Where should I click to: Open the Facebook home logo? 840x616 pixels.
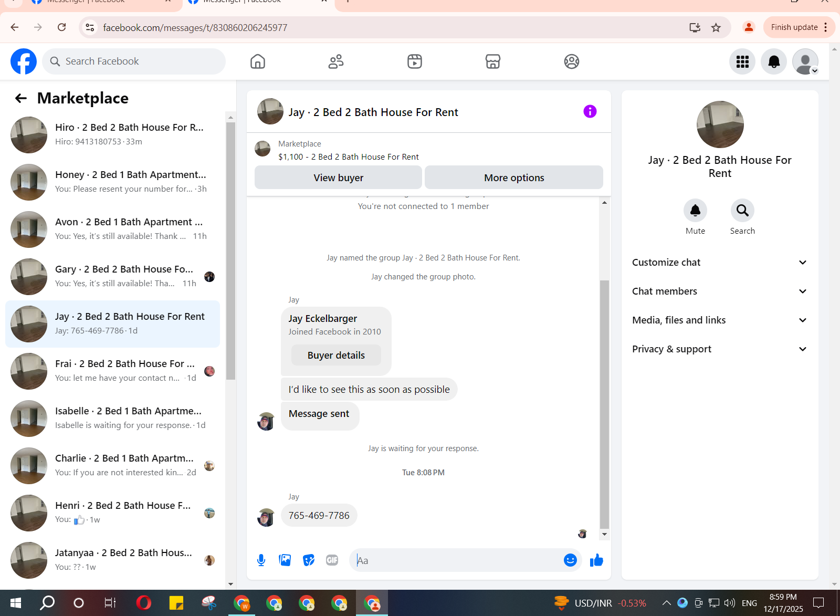tap(24, 61)
